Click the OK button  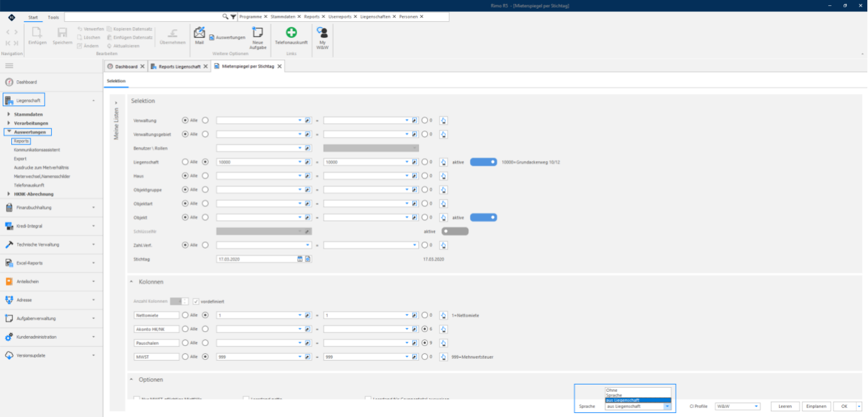tap(844, 406)
